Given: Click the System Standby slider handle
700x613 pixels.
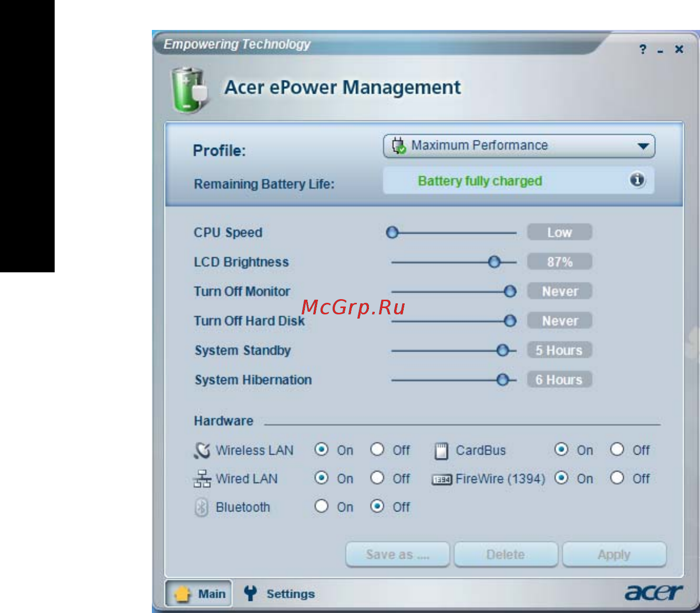Looking at the screenshot, I should pos(502,350).
